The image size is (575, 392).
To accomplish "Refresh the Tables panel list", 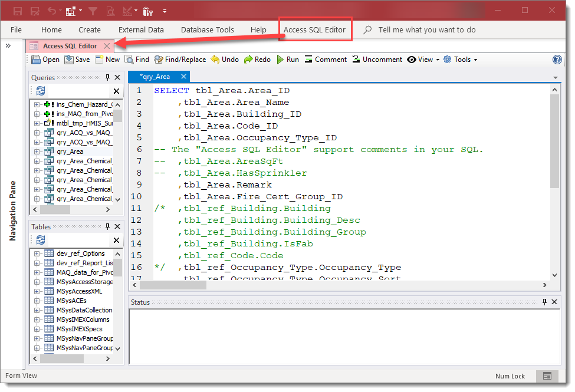I will (41, 240).
